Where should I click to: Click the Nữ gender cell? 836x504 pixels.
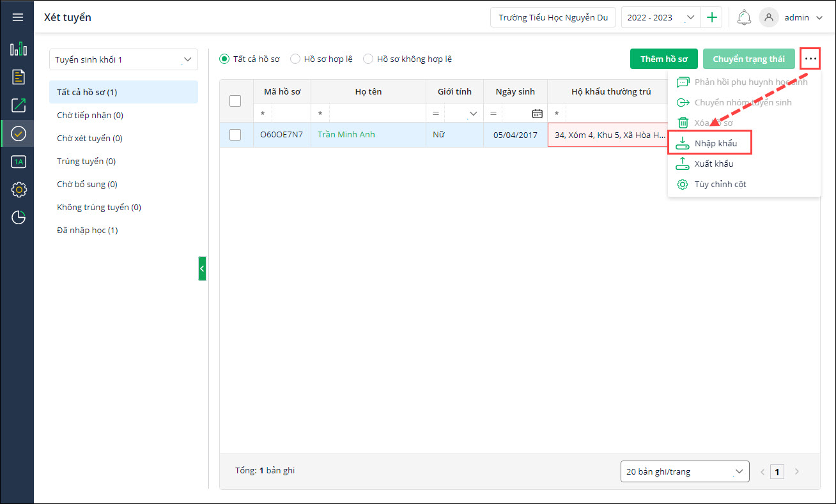[x=454, y=135]
